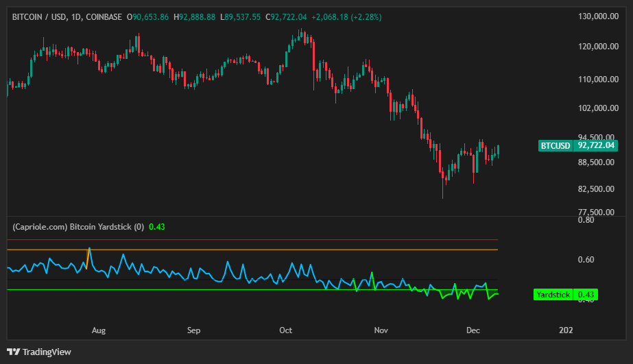633x364 pixels.
Task: Click the green BTCUSD symbol label
Action: click(x=556, y=145)
